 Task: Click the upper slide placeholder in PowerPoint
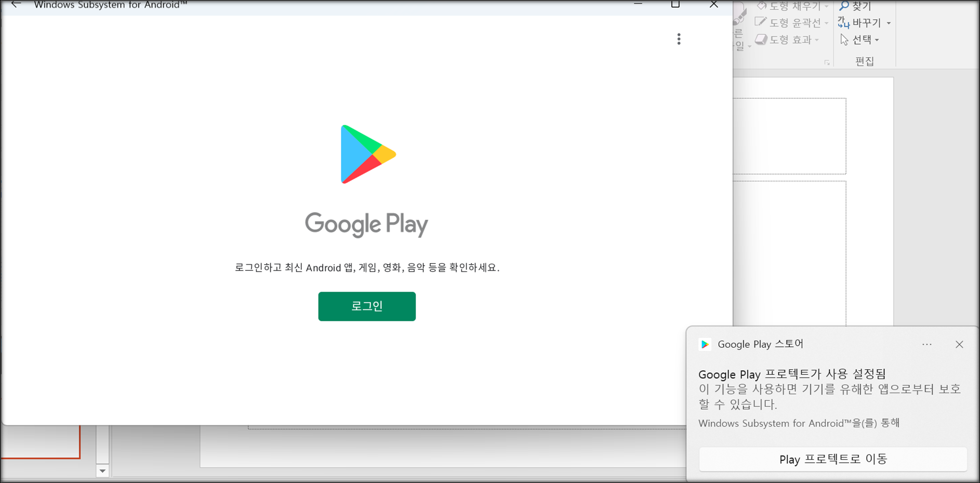click(x=789, y=136)
